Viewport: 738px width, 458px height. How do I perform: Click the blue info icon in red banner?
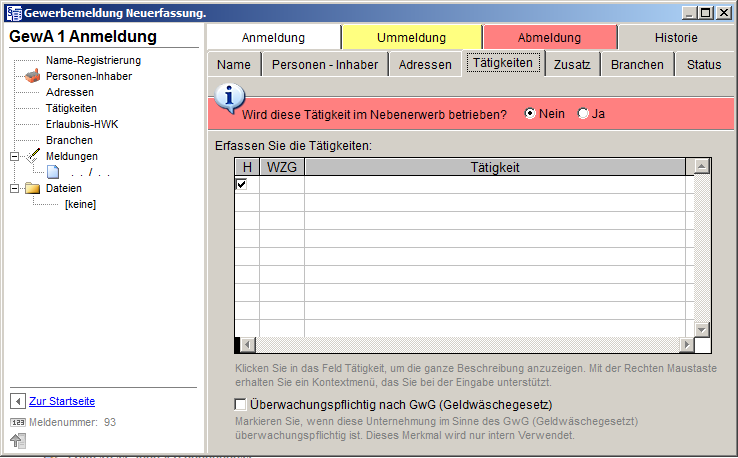click(x=231, y=97)
